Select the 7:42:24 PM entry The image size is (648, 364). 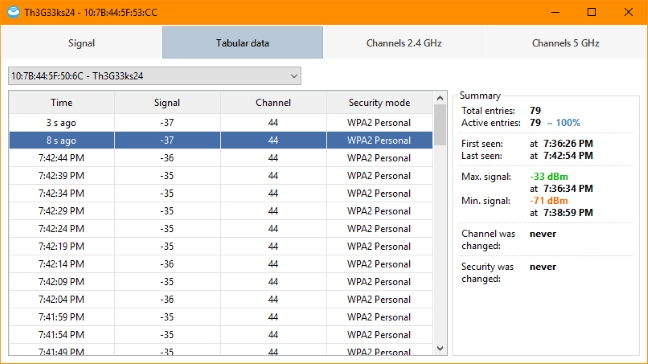pos(221,229)
